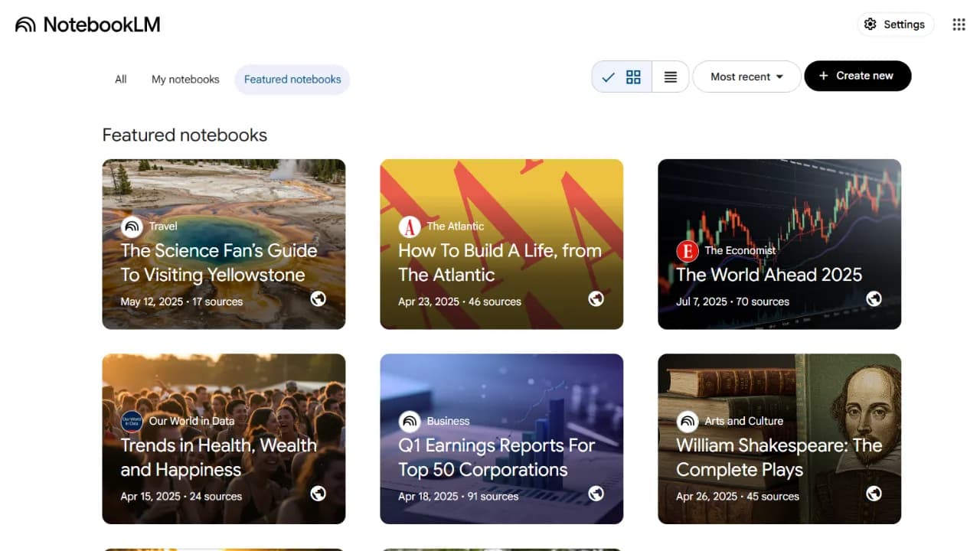Click the globe icon on The Atlantic card

(x=596, y=298)
